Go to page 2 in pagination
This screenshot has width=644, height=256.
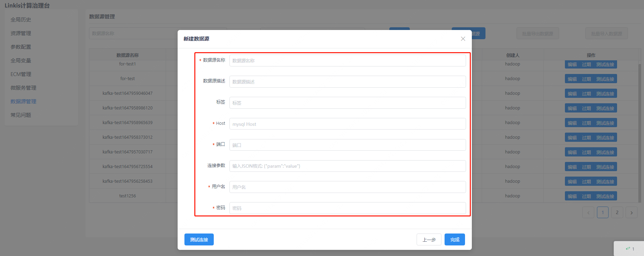[617, 213]
